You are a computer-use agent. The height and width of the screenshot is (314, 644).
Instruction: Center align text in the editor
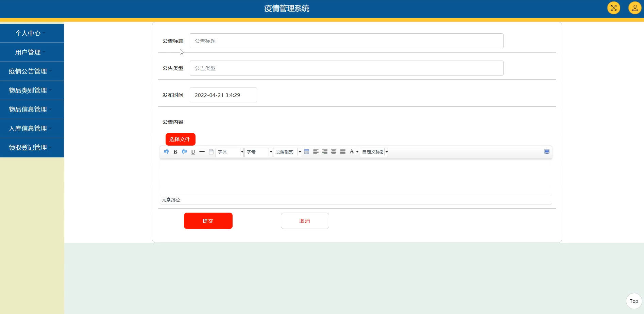tap(334, 152)
